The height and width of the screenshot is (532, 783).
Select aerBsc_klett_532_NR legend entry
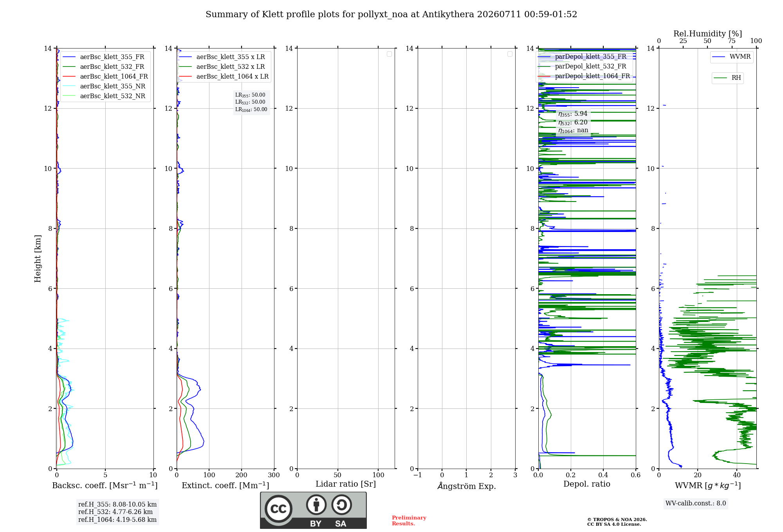coord(104,96)
